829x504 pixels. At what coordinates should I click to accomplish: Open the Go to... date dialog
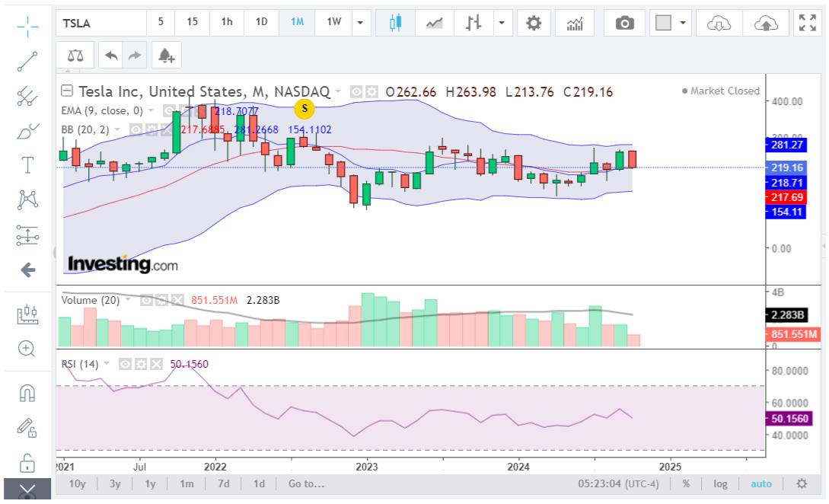[x=307, y=484]
